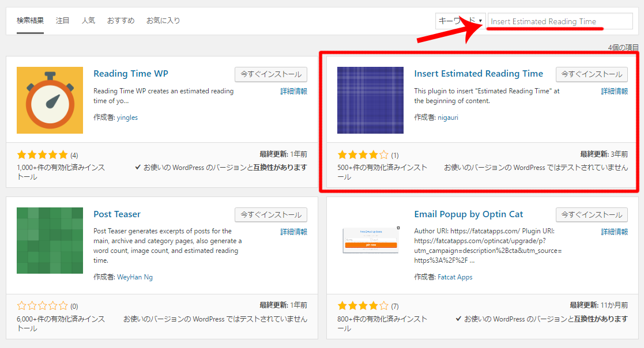The height and width of the screenshot is (348, 644).
Task: Click the star rating of Insert Estimated Reading Time
Action: 363,155
